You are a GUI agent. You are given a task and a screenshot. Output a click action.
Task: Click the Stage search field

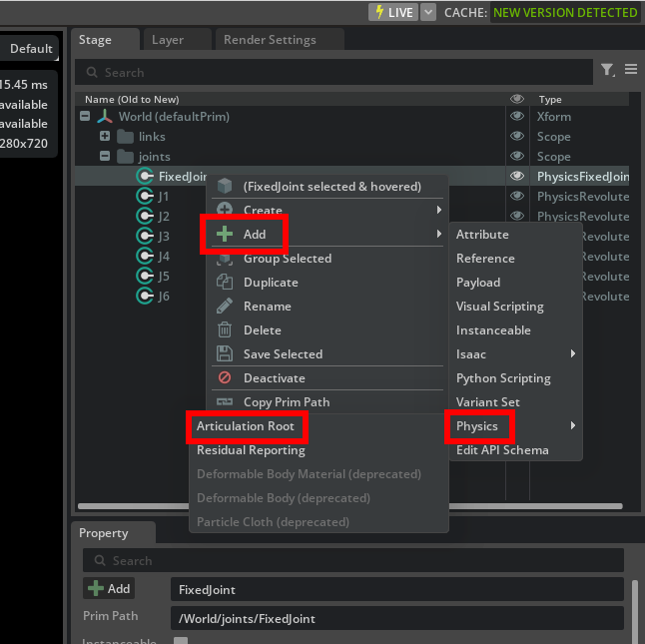click(339, 72)
